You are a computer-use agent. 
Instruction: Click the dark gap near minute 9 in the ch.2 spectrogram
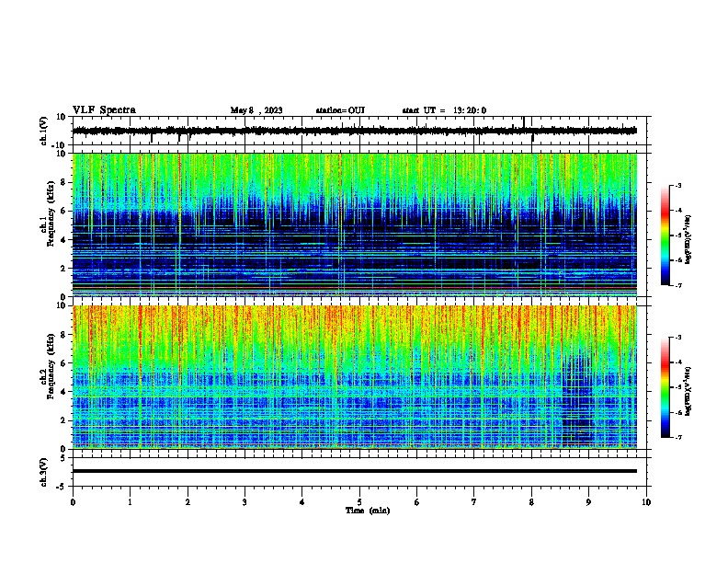coord(577,399)
